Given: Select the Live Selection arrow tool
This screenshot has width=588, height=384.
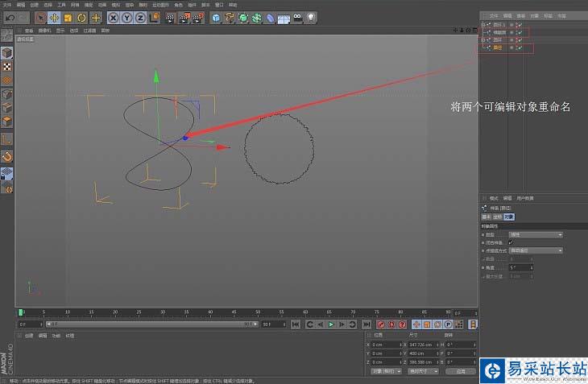Looking at the screenshot, I should coord(40,18).
